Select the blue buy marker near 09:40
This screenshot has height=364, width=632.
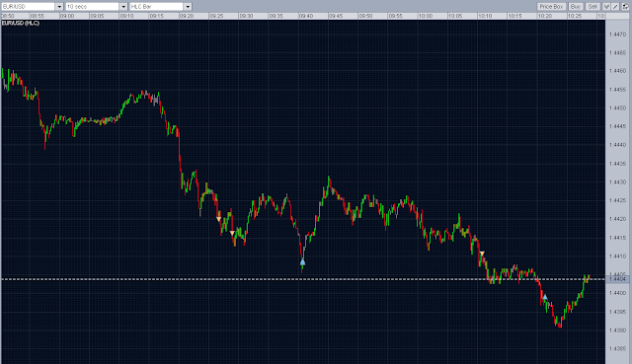pyautogui.click(x=303, y=262)
